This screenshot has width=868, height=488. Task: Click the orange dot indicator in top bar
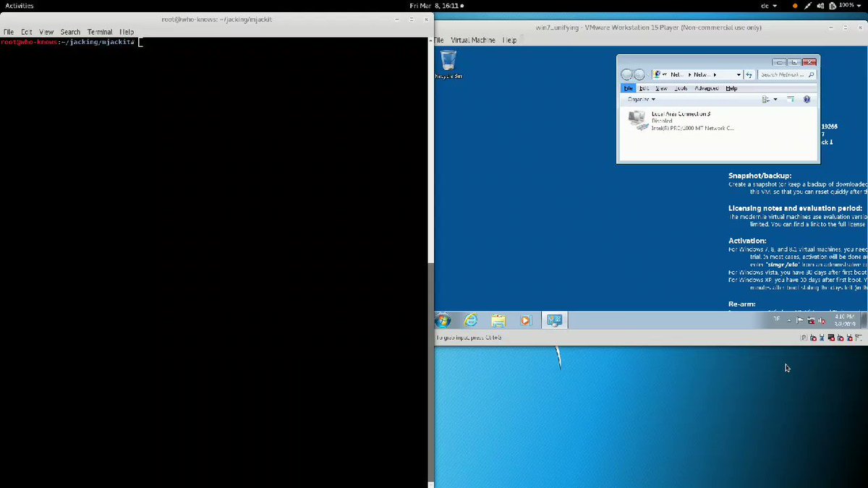pos(795,6)
